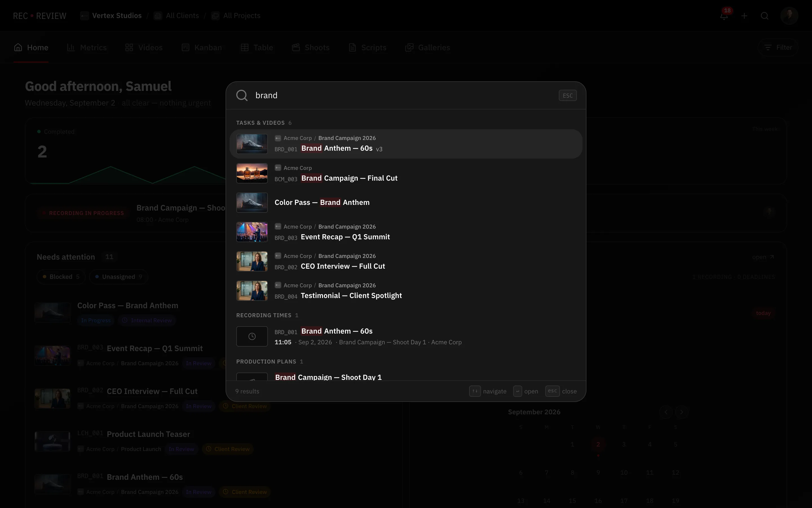This screenshot has width=812, height=508.
Task: Open result Event Recap — Q1 Summit
Action: (406, 232)
